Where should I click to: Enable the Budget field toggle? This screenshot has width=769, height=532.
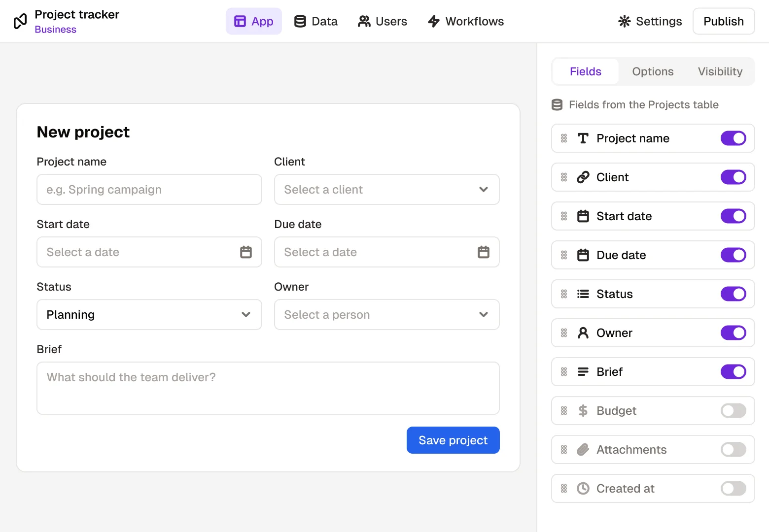pyautogui.click(x=734, y=411)
